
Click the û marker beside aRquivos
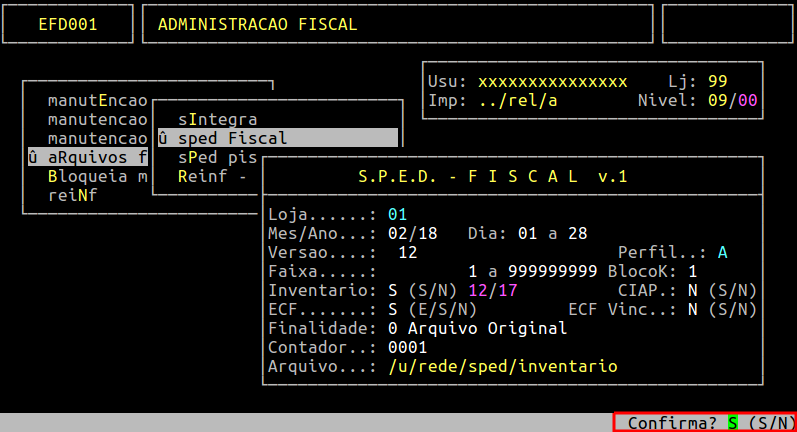(33, 157)
